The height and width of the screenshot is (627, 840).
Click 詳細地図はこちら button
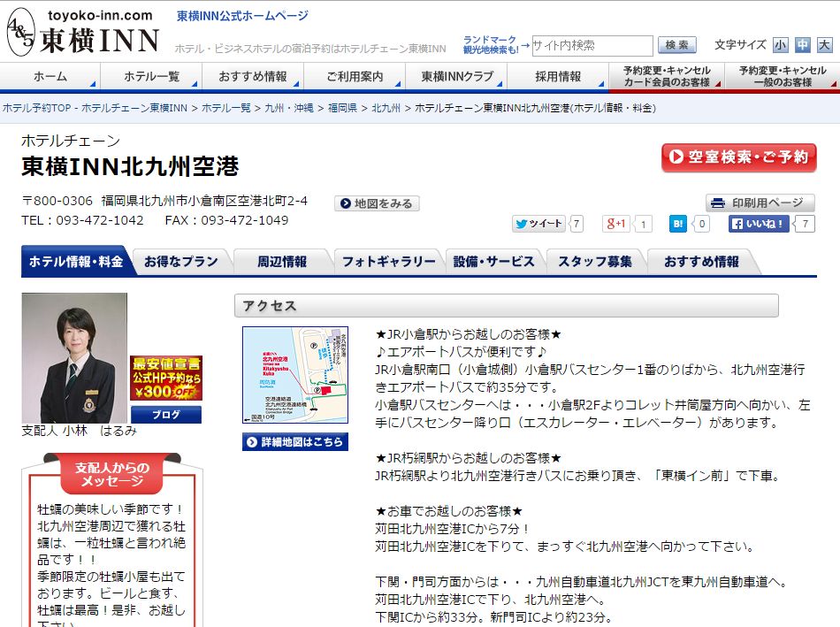coord(295,442)
